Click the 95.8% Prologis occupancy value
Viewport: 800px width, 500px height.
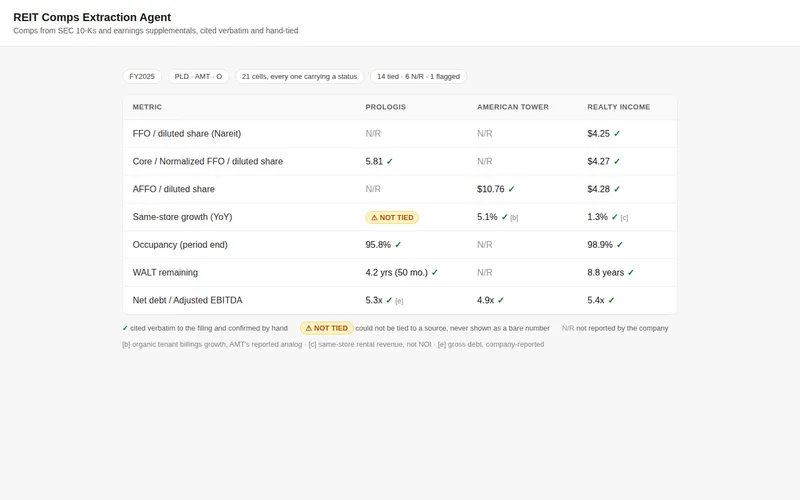click(x=378, y=245)
